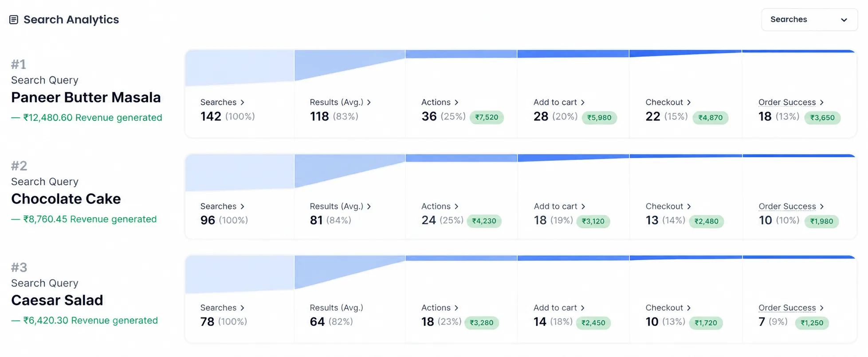Viewport: 868px width, 357px height.
Task: Click Order Success chevron for Chocolate Cake
Action: pos(822,206)
